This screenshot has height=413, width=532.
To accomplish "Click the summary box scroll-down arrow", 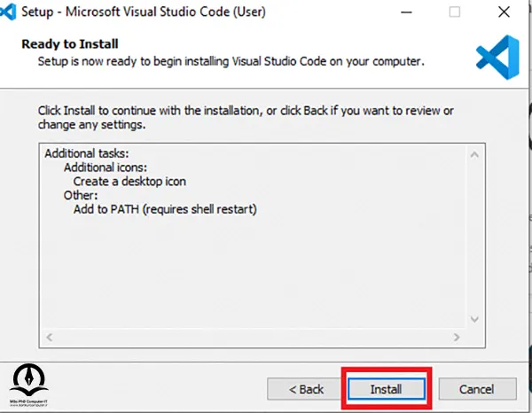I will (474, 319).
